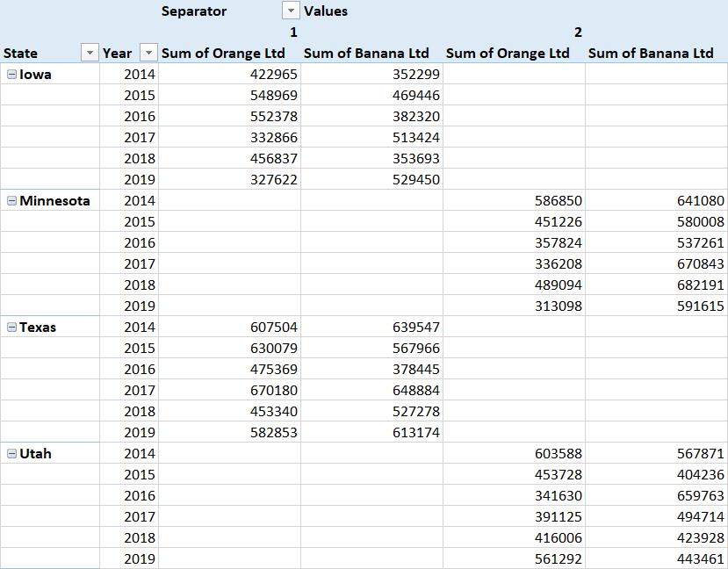Viewport: 728px width, 569px height.
Task: Open the State filter dropdown
Action: tap(90, 53)
